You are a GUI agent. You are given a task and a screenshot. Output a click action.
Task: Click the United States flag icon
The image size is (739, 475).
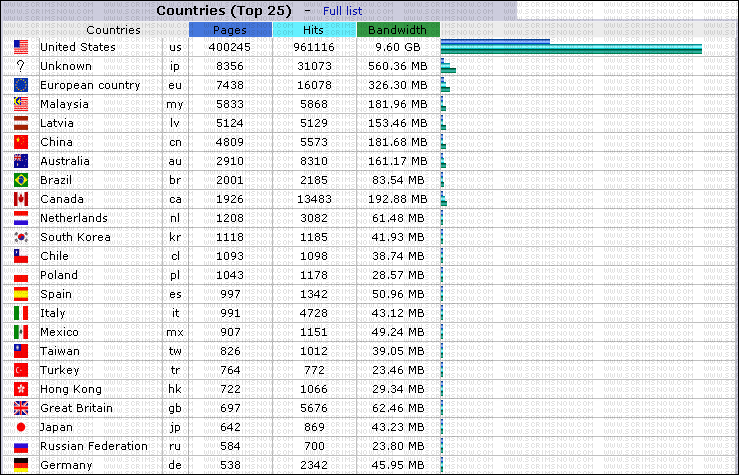[21, 47]
